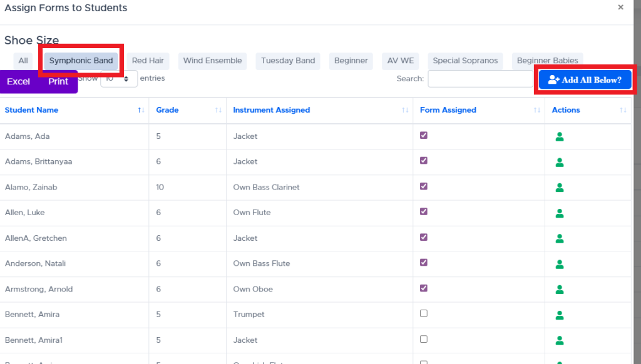Close the Assign Forms to Students dialog
Viewport: 641px width, 364px height.
[620, 8]
